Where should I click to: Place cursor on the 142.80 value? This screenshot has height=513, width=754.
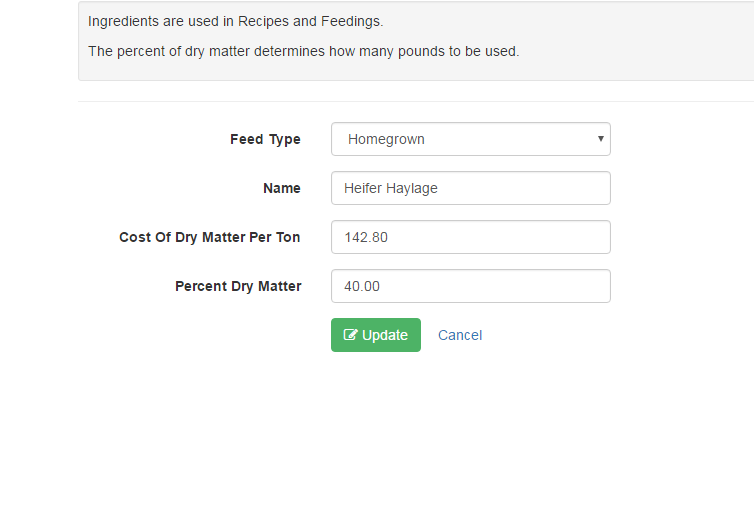366,238
